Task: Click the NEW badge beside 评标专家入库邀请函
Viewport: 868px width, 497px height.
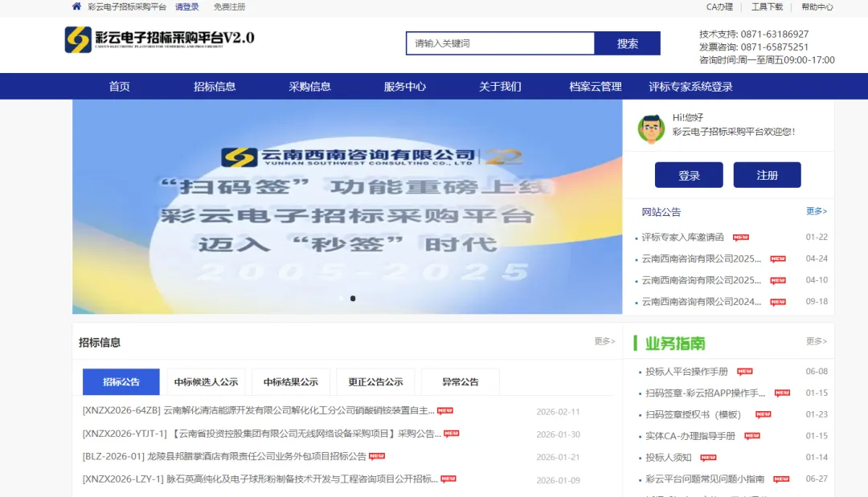Action: point(741,237)
